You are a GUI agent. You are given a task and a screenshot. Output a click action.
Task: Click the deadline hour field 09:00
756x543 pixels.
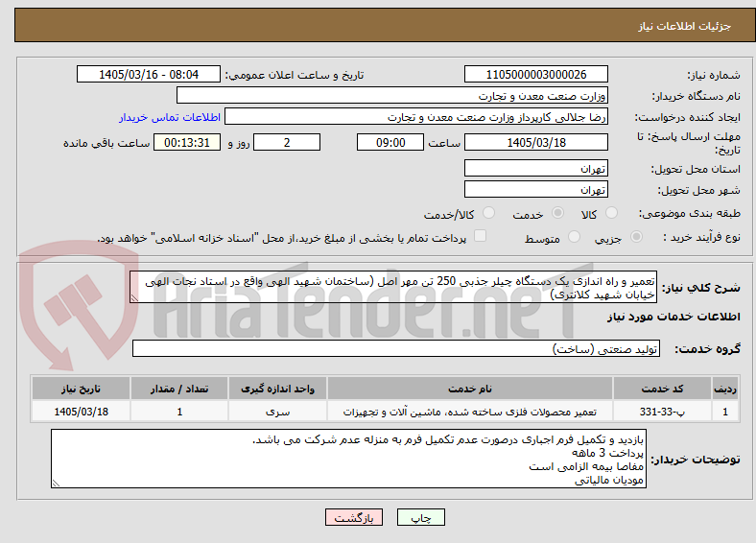(x=390, y=142)
